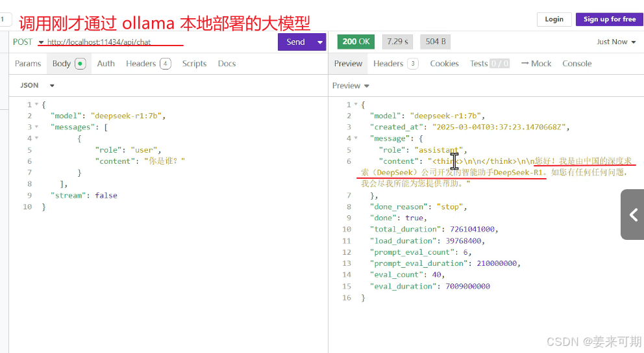644x353 pixels.
Task: Click the total_duration value 7261041000
Action: [472, 229]
